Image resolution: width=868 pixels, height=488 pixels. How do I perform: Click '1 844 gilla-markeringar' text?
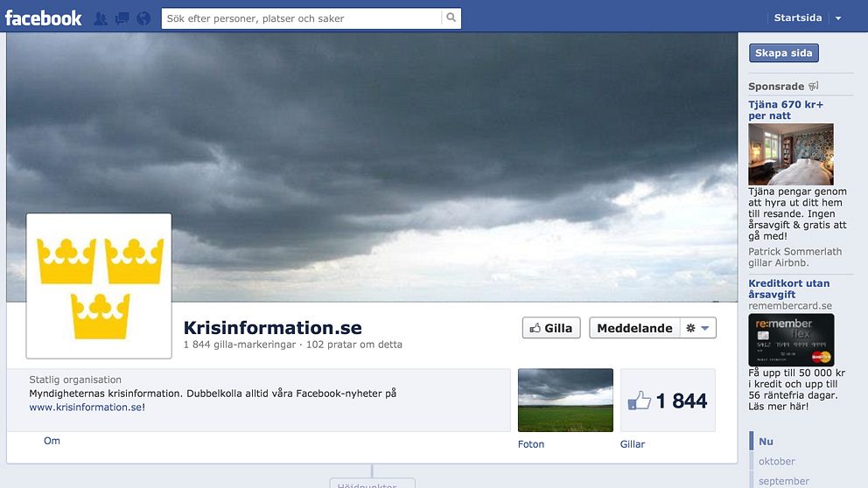(x=240, y=345)
